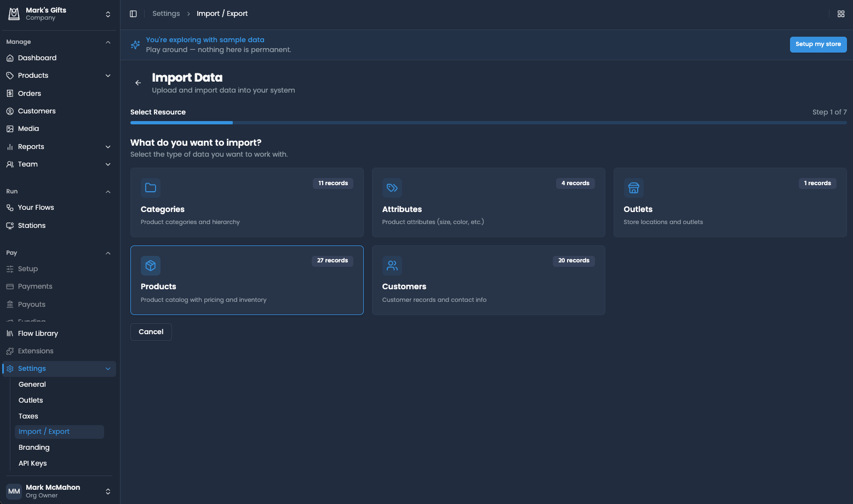Click the Flow Library books icon
853x504 pixels.
pos(10,334)
